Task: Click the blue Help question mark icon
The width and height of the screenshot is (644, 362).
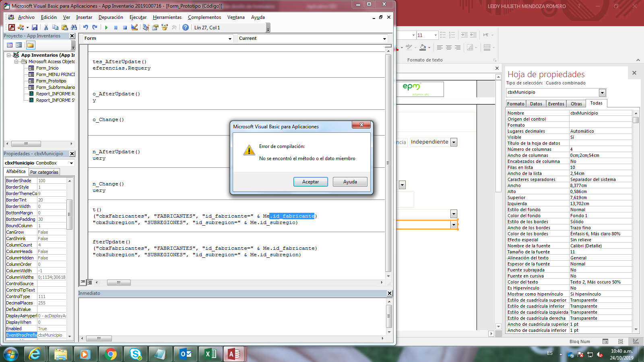Action: coord(185,27)
